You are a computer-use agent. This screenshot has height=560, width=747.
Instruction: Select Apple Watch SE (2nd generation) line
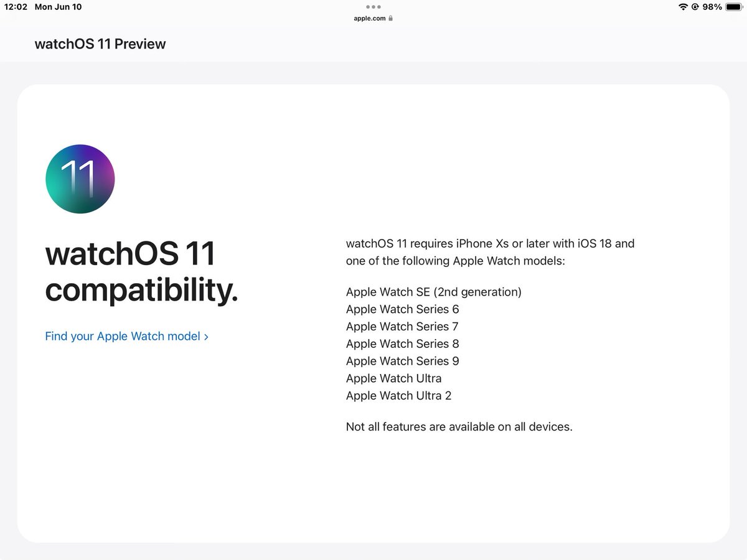(434, 292)
